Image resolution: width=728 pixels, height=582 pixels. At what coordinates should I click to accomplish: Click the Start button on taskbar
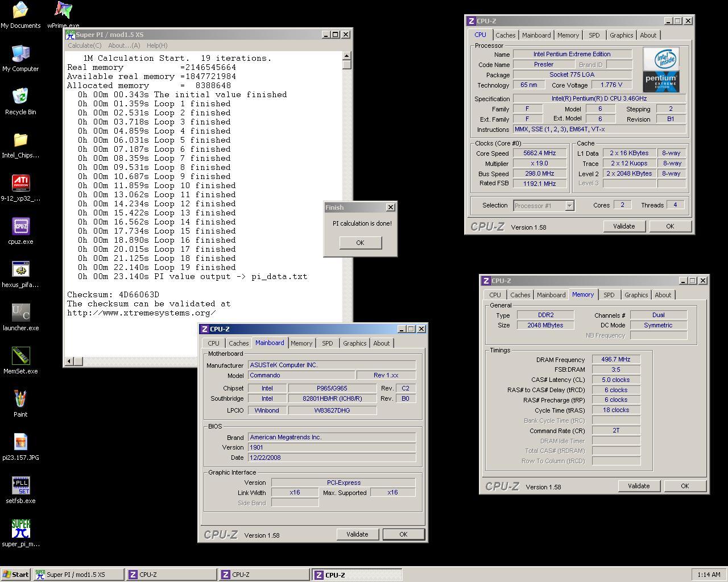pyautogui.click(x=16, y=575)
